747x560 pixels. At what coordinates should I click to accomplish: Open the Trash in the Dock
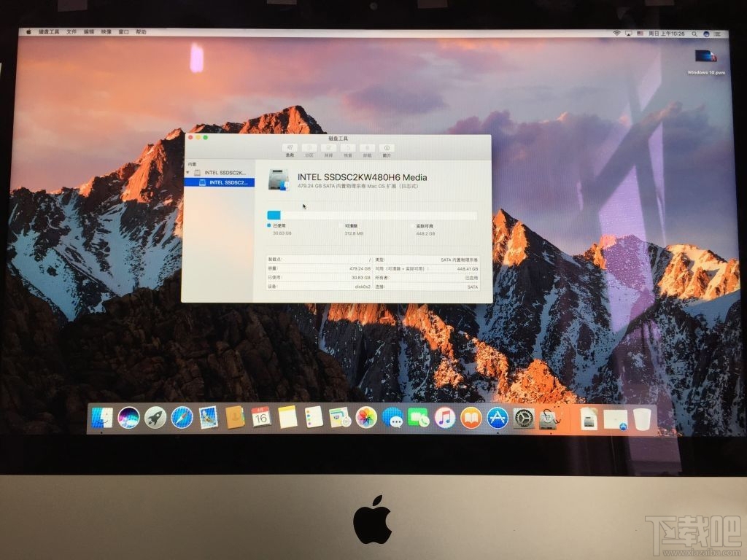click(642, 419)
